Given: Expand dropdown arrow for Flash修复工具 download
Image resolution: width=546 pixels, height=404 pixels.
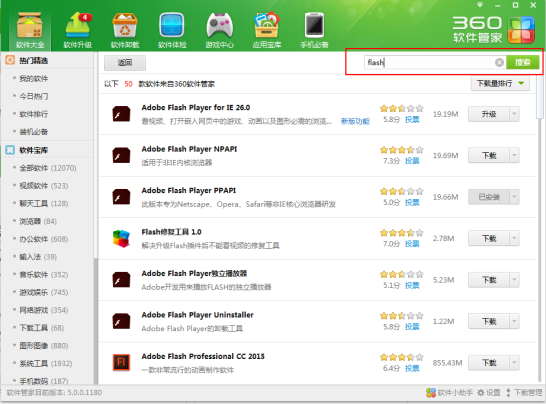Looking at the screenshot, I should point(514,238).
